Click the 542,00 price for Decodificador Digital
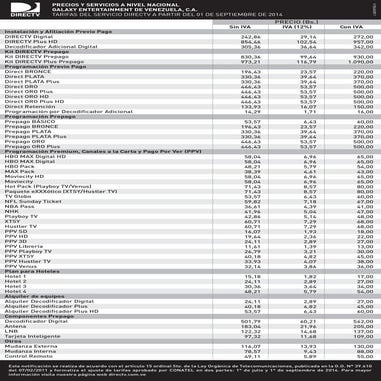 (x=363, y=322)
